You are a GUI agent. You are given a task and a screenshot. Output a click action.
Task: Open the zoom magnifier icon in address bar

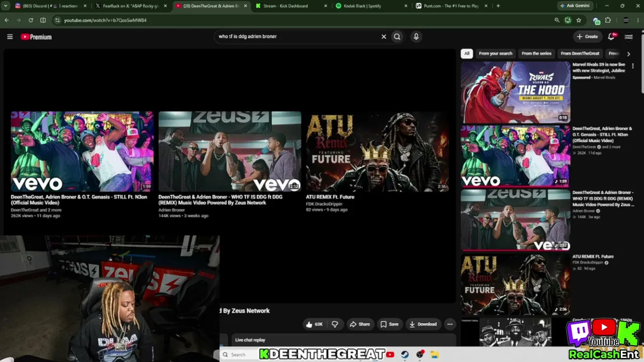(x=557, y=20)
